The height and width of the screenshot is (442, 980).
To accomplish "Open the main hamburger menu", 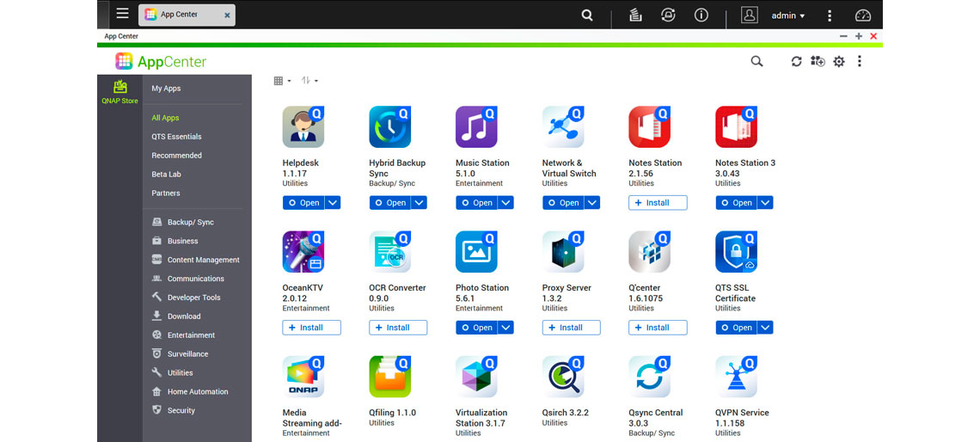I will [122, 14].
